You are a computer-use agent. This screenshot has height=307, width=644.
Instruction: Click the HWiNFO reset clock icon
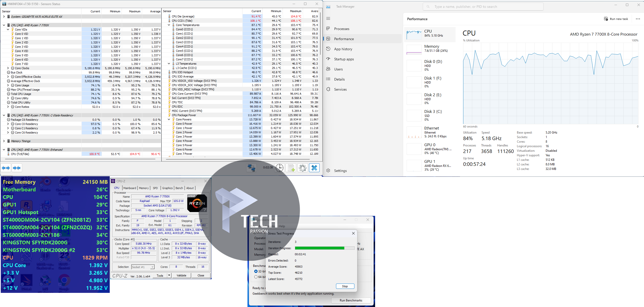click(279, 168)
